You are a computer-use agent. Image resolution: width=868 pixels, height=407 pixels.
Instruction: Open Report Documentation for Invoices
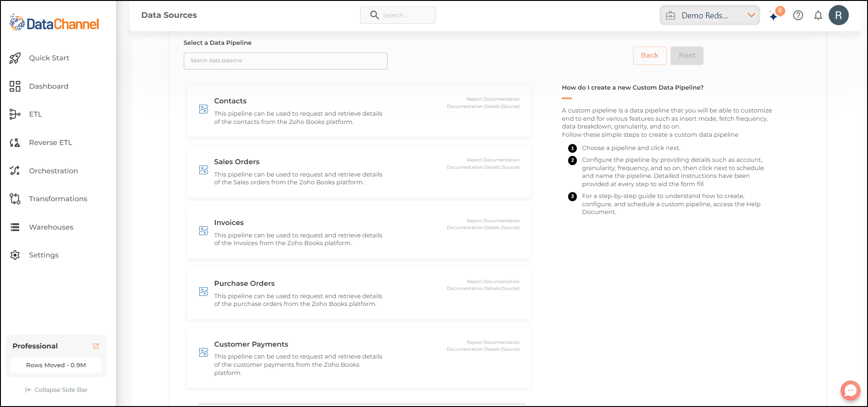tap(493, 221)
